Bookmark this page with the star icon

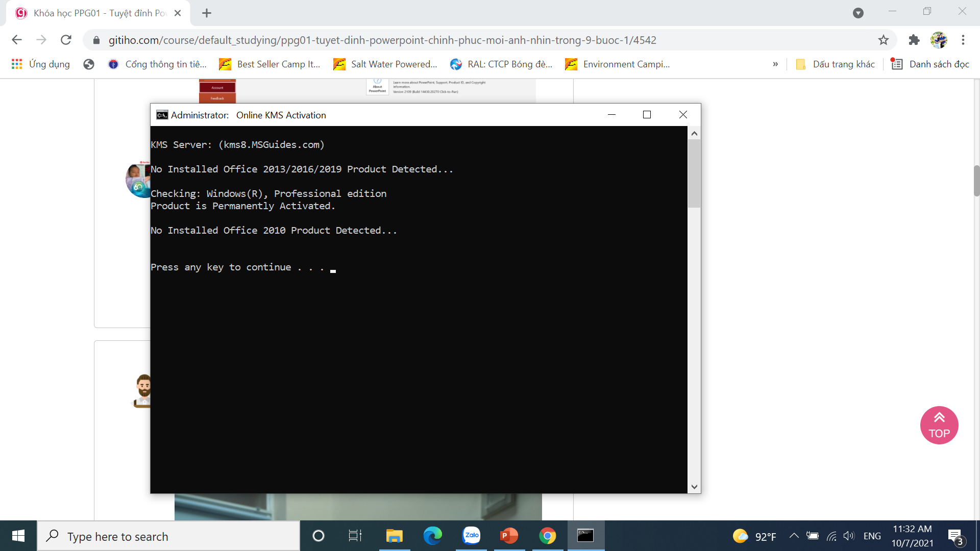click(x=884, y=40)
